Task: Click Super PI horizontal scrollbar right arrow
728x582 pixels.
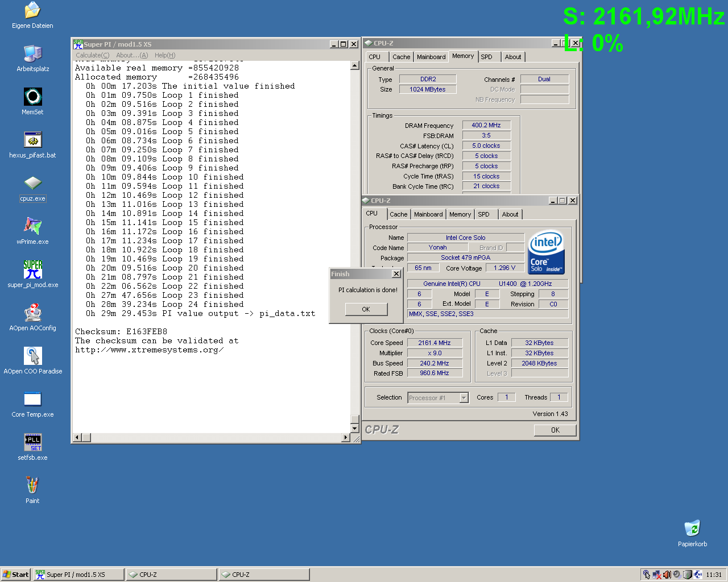Action: 346,438
